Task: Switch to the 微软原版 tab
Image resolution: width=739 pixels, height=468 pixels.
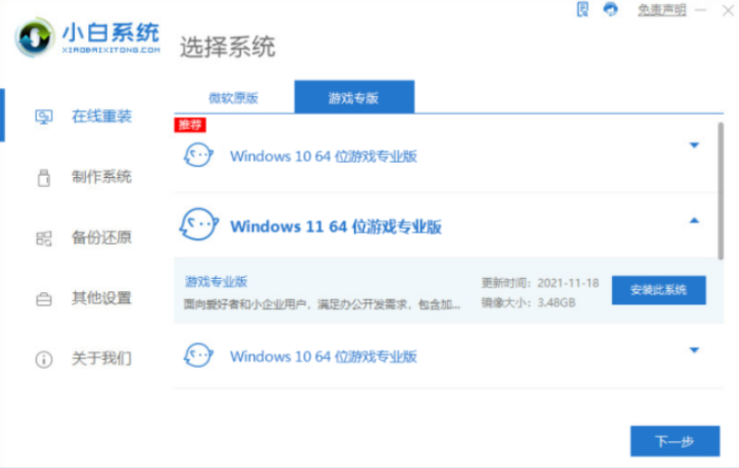Action: [234, 98]
